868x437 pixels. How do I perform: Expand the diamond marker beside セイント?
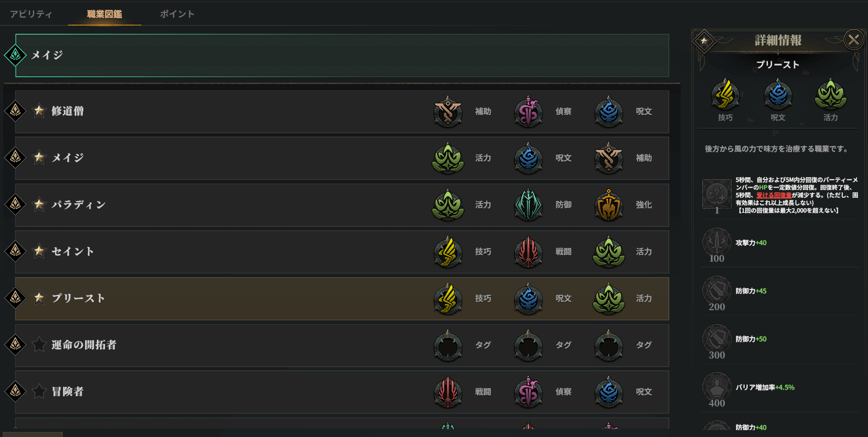[15, 251]
